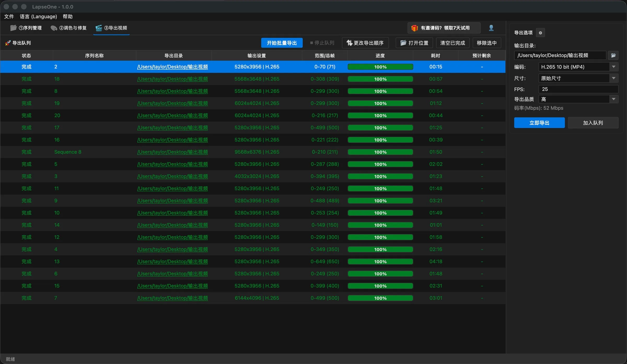Open the 文件 menu

(9, 16)
